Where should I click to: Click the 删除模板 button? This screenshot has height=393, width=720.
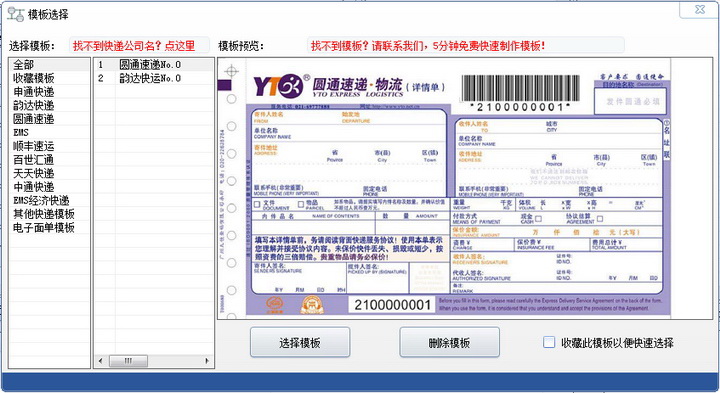click(449, 342)
